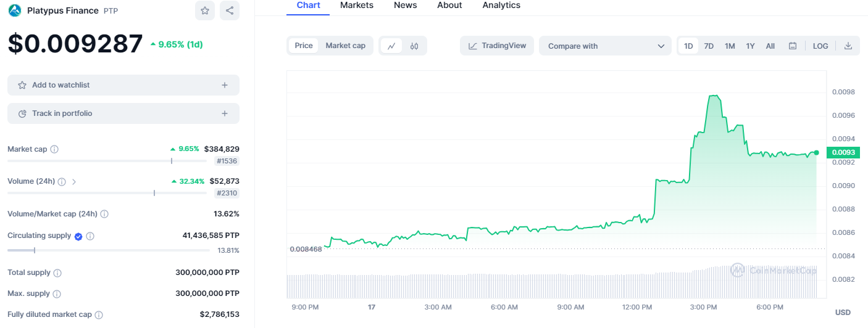The width and height of the screenshot is (868, 328).
Task: Expand Add to watlist plus option
Action: pos(225,85)
